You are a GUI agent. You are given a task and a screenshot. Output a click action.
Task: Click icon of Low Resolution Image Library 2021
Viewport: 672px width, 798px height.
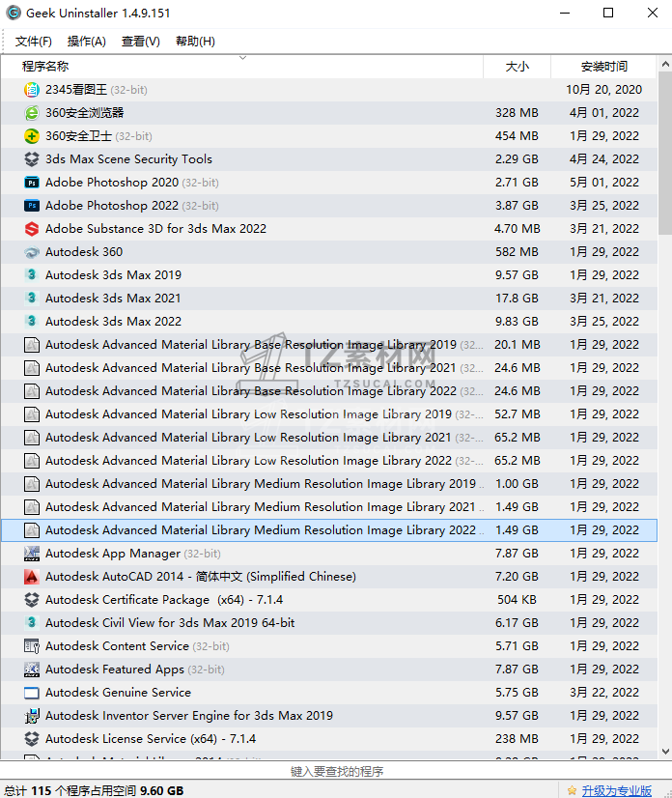click(x=32, y=438)
